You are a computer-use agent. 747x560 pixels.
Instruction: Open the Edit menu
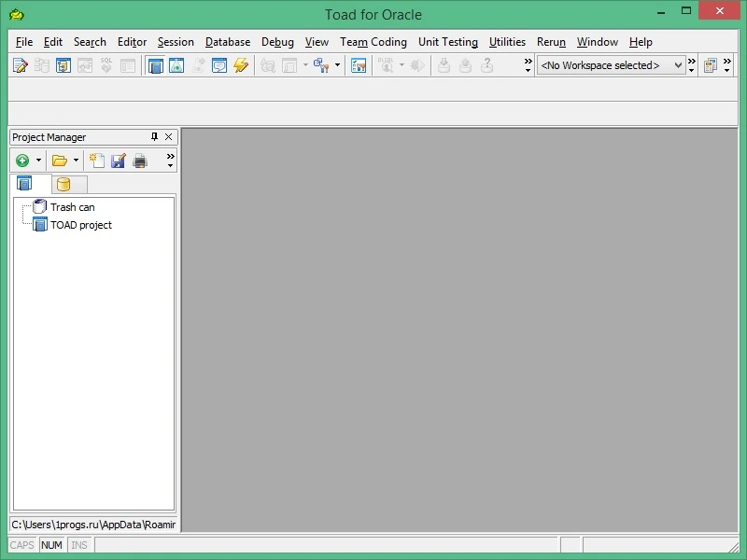coord(53,42)
